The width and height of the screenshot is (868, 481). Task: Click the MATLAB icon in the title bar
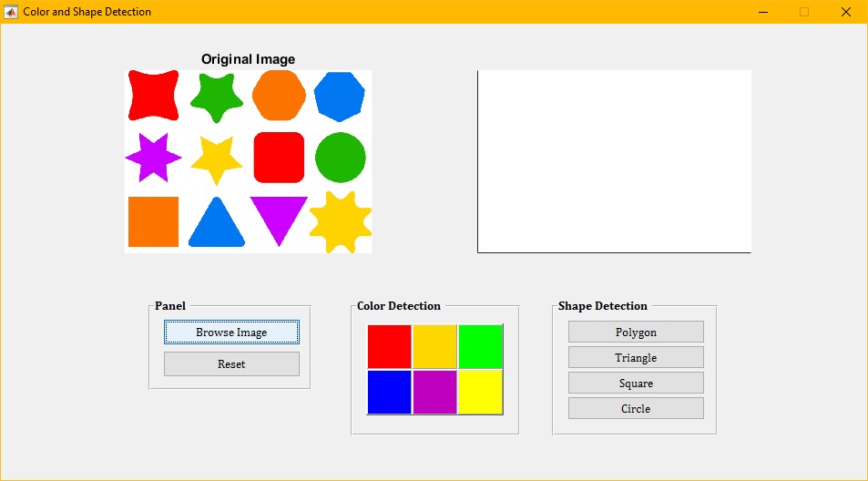point(12,12)
